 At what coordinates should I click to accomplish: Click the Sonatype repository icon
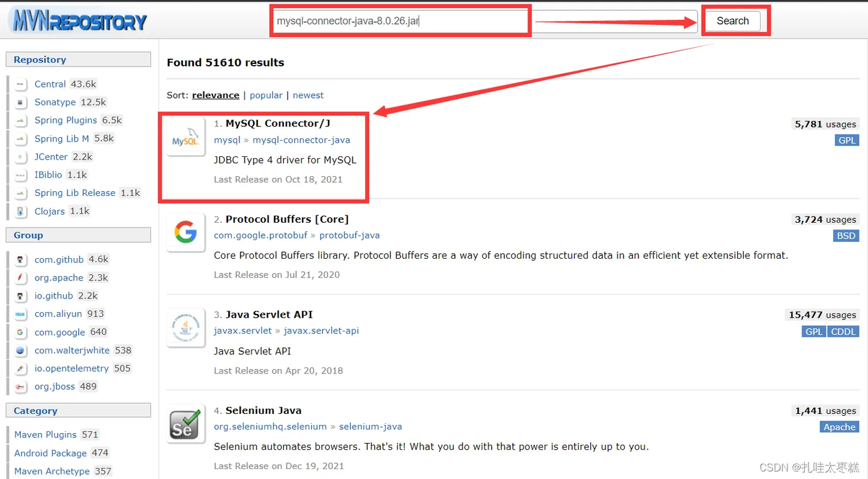click(x=21, y=102)
